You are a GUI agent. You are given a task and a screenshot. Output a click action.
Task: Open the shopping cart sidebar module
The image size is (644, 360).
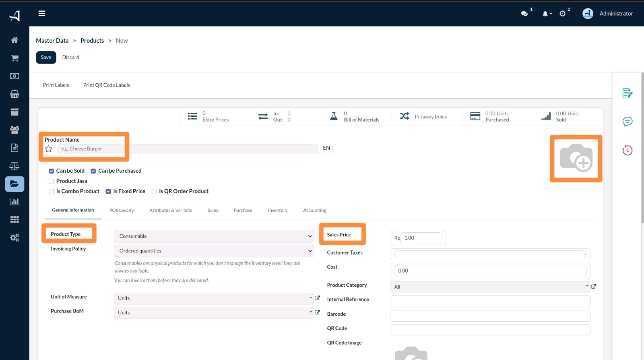[x=14, y=58]
